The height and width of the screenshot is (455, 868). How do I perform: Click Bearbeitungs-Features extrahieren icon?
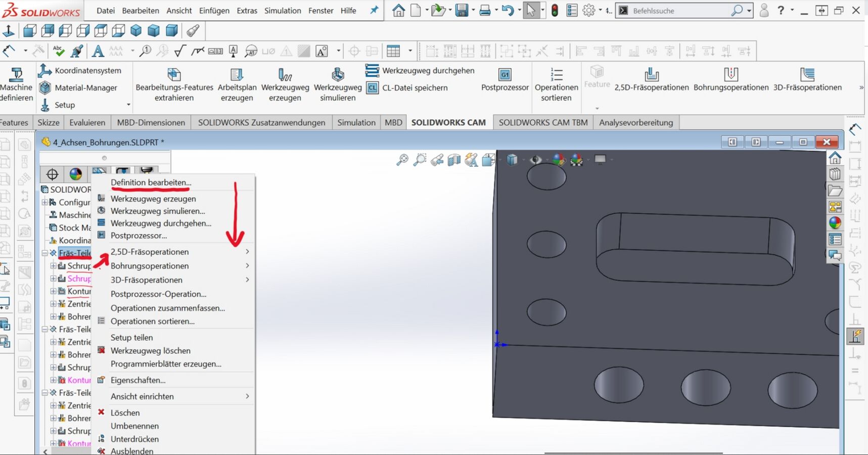pos(174,75)
